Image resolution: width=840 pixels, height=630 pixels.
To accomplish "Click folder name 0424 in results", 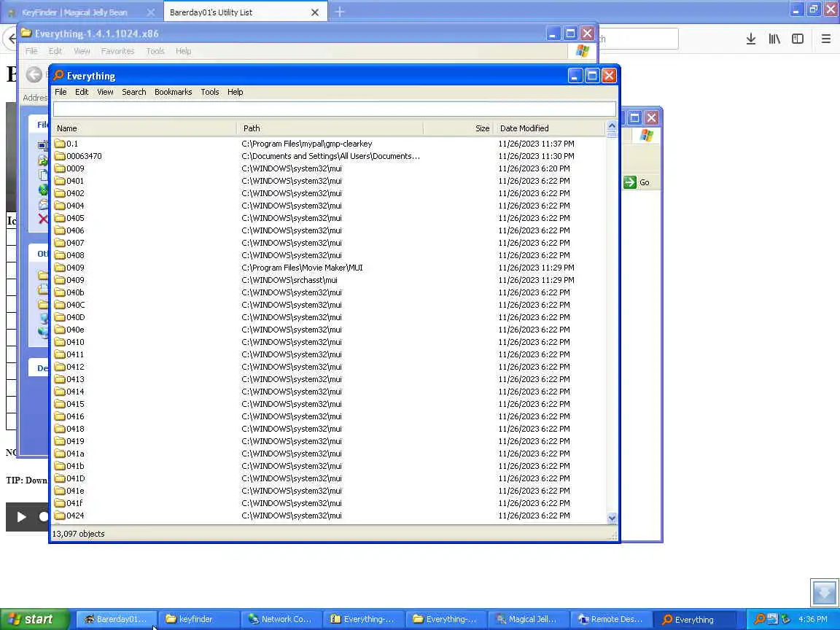I will tap(75, 516).
